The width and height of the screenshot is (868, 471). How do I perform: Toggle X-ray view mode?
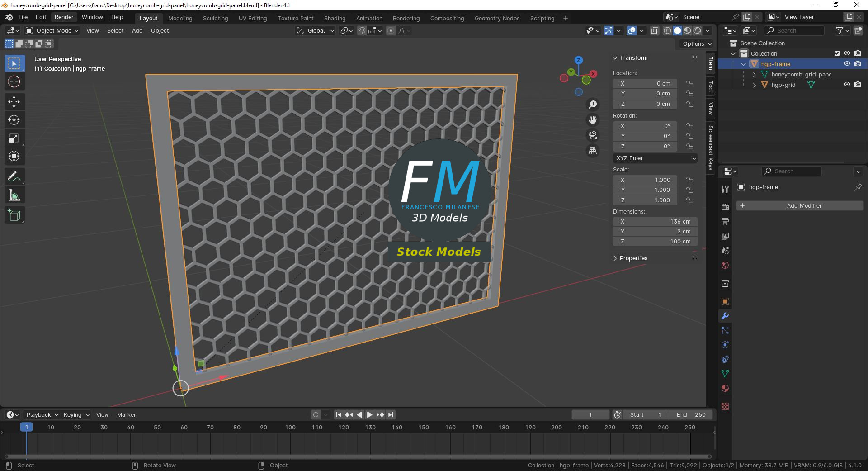pos(655,31)
